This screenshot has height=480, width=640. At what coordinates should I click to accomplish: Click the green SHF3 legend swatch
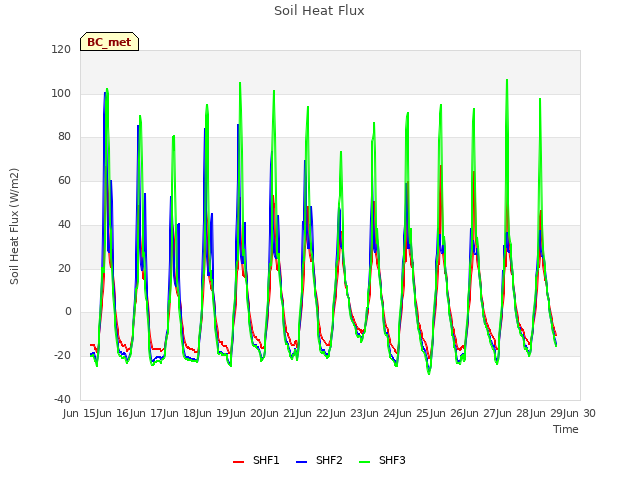click(x=364, y=462)
